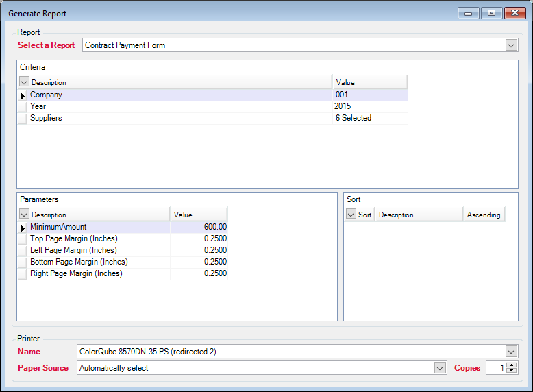Decrease Copies with the down spinner
This screenshot has height=392, width=533.
[x=511, y=371]
